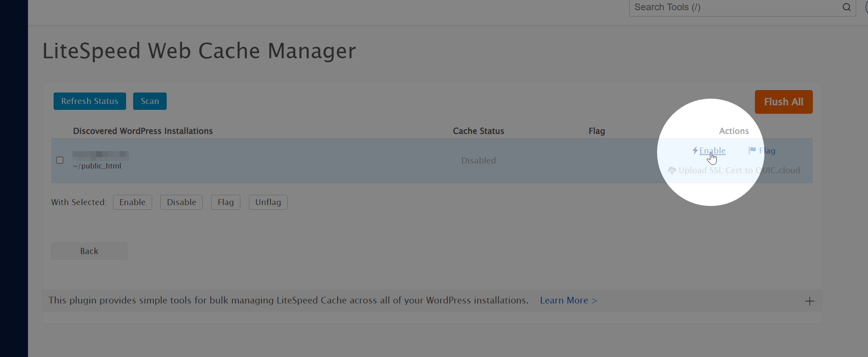Click With Selected Flag button
The width and height of the screenshot is (868, 357).
(226, 202)
